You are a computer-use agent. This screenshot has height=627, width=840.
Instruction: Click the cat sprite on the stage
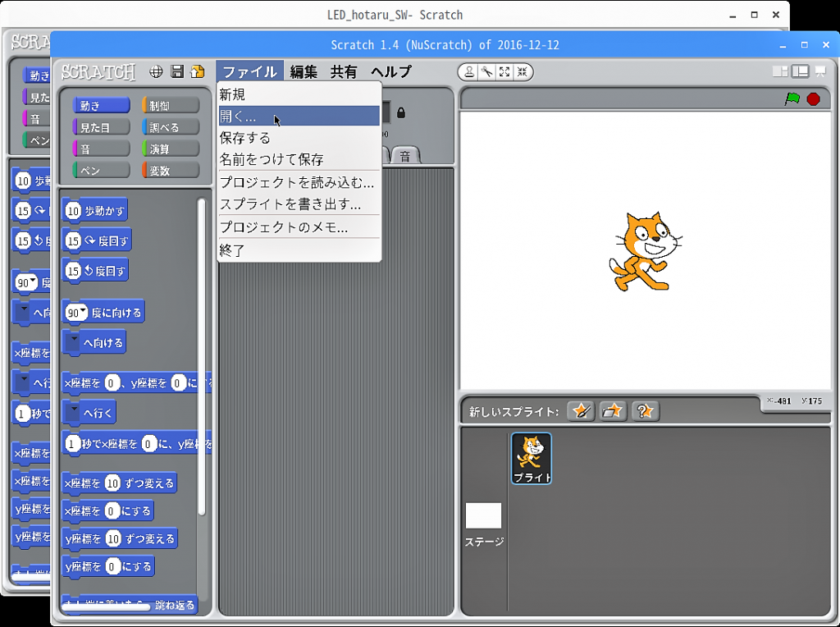tap(645, 251)
